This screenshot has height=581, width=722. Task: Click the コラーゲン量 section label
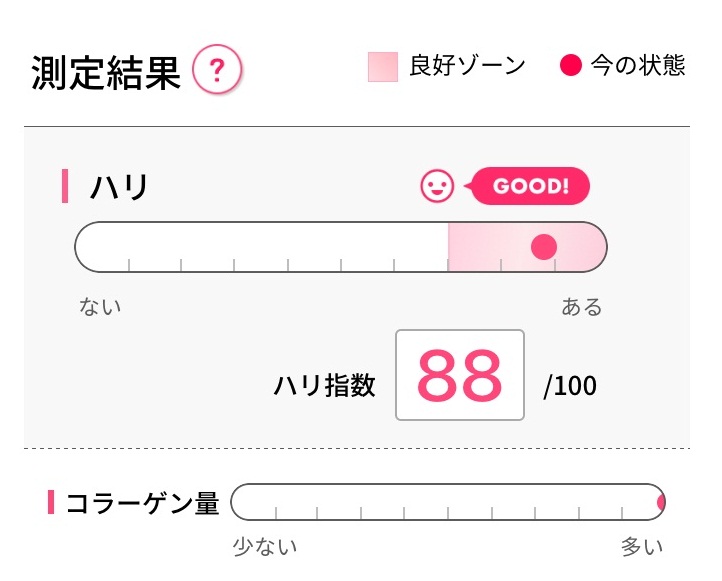[143, 503]
